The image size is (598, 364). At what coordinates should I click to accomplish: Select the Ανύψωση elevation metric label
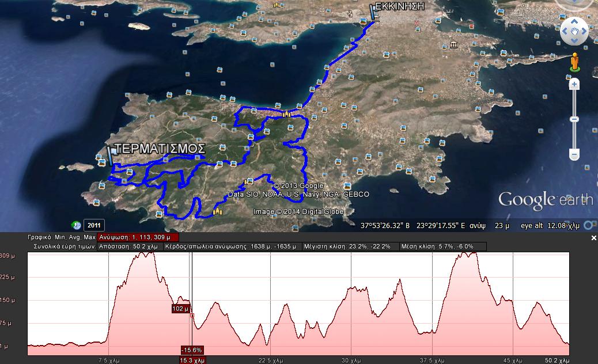pyautogui.click(x=138, y=237)
